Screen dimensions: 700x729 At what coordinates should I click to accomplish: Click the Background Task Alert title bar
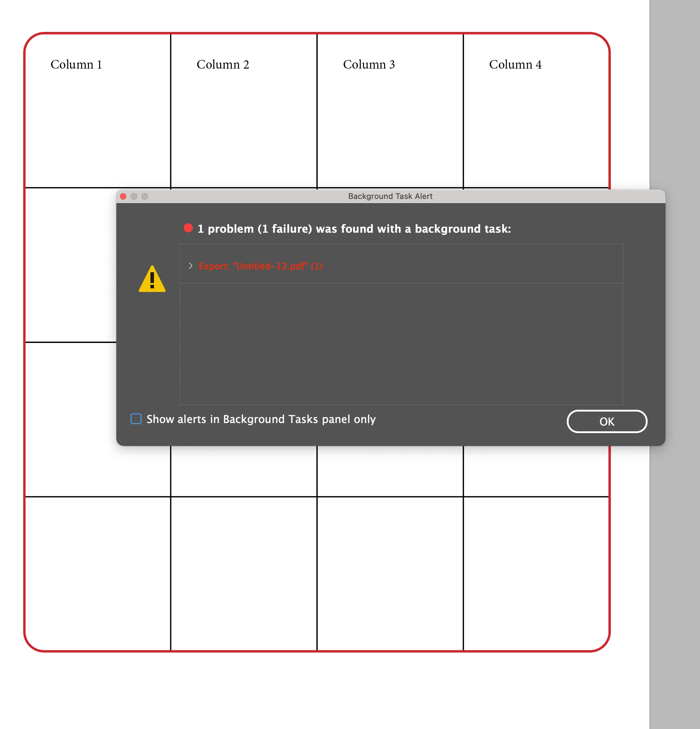point(390,196)
